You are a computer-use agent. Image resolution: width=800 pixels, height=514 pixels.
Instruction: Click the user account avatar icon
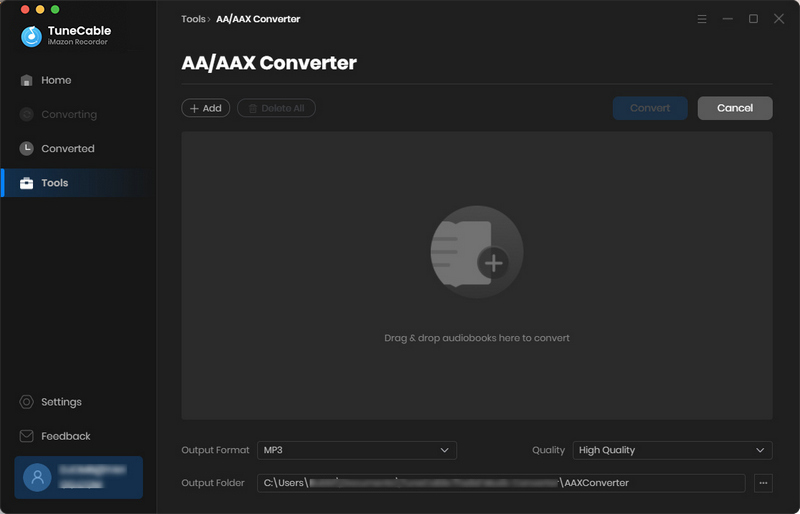37,477
